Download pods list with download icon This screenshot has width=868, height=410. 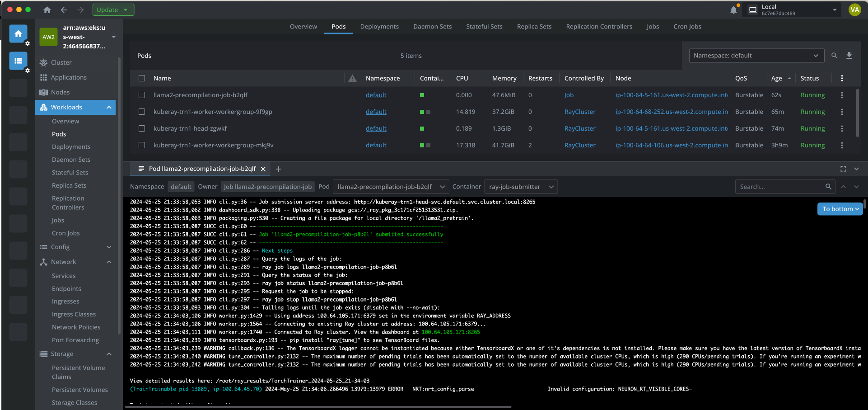[849, 56]
